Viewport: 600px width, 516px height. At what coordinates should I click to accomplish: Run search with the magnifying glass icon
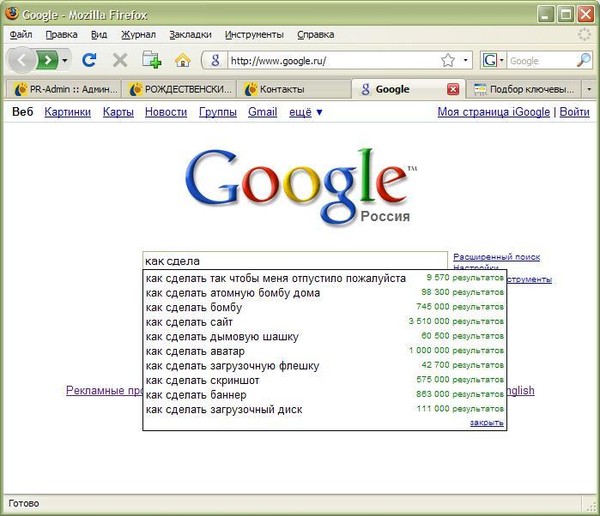tap(584, 60)
